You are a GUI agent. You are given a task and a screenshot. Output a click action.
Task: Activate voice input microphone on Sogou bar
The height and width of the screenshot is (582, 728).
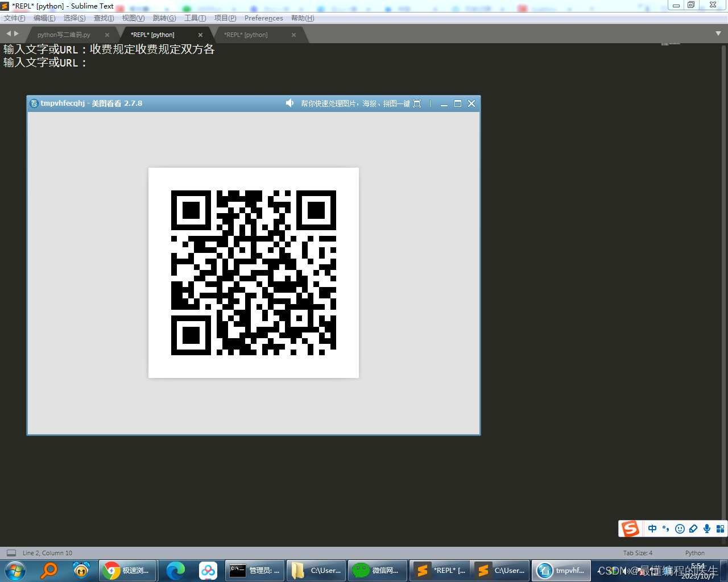click(706, 529)
